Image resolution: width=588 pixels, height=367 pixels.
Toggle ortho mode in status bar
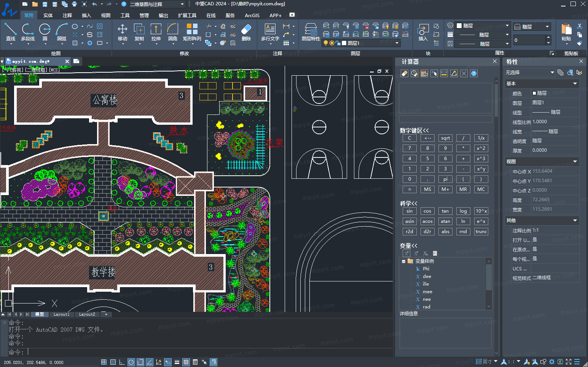(122, 362)
